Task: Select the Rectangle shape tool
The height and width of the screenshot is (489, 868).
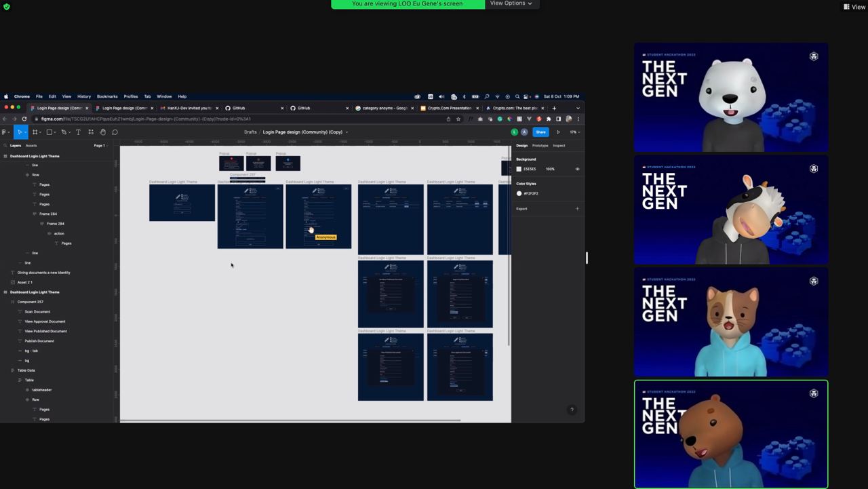Action: (49, 132)
